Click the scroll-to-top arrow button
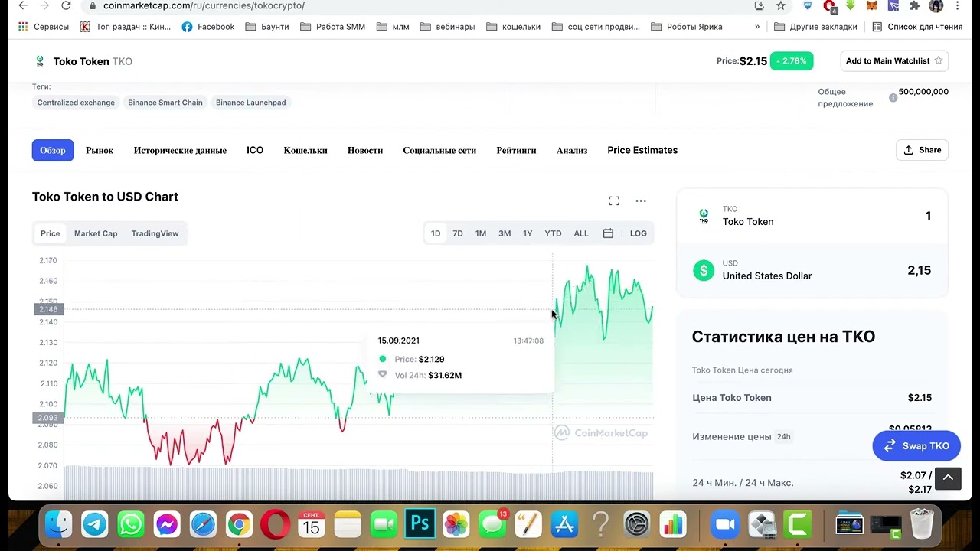The height and width of the screenshot is (551, 980). tap(948, 478)
